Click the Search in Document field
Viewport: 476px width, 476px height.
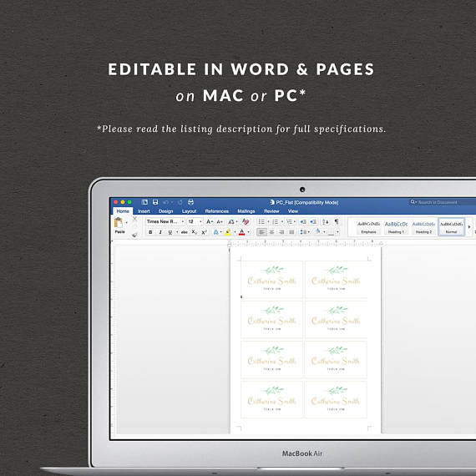[x=443, y=202]
